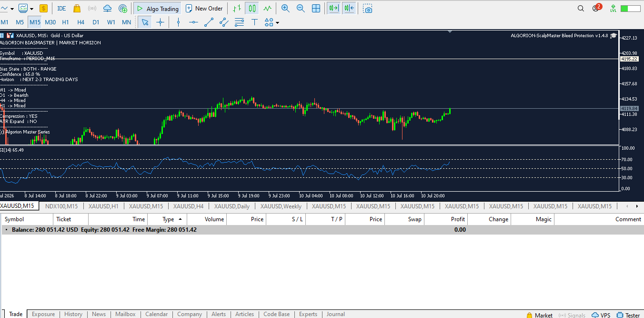
Task: Take a chart screenshot with camera icon
Action: point(368,8)
